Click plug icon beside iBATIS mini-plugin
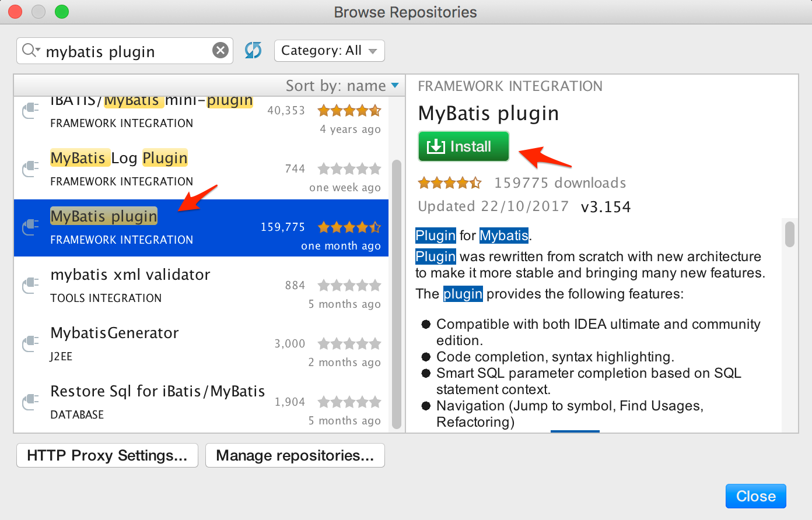 30,111
